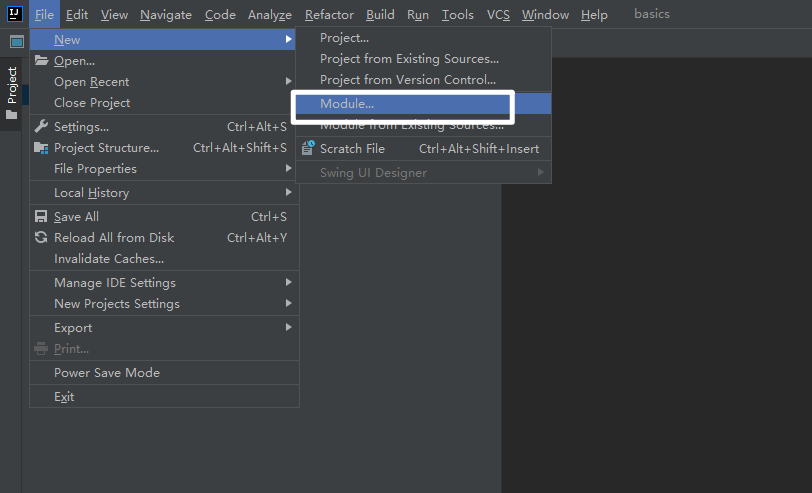
Task: Open the File menu
Action: pos(45,14)
